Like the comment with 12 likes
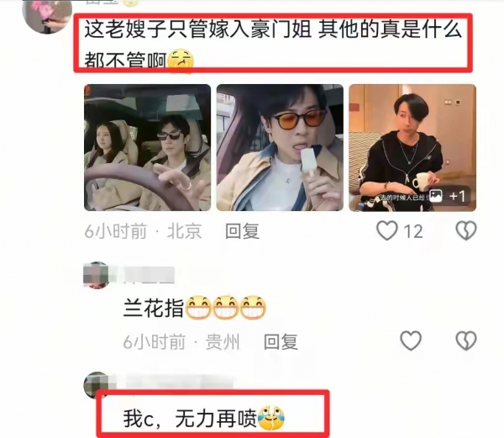 387,230
